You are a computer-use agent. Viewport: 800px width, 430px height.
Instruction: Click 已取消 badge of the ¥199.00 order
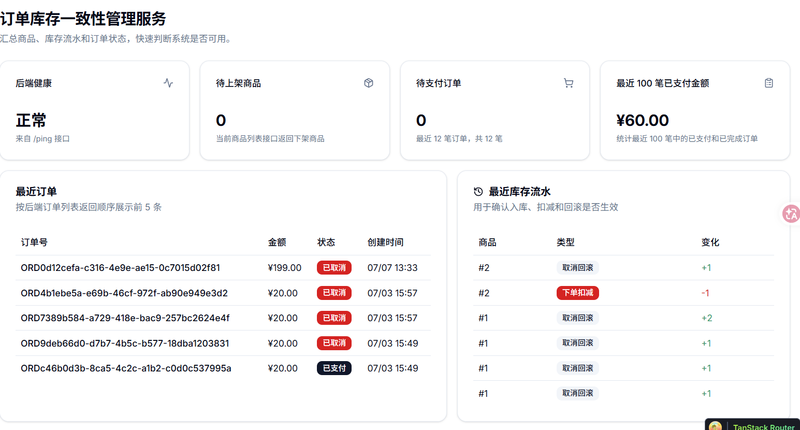334,267
